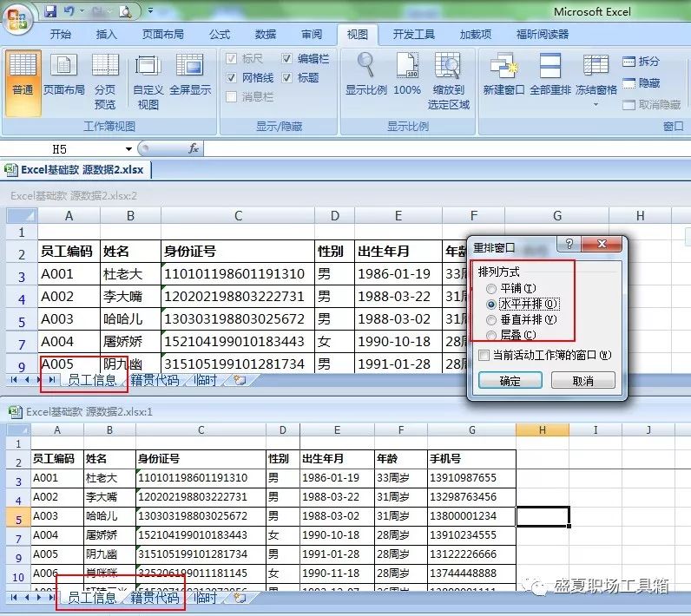Click Split (拆分) window

[641, 62]
